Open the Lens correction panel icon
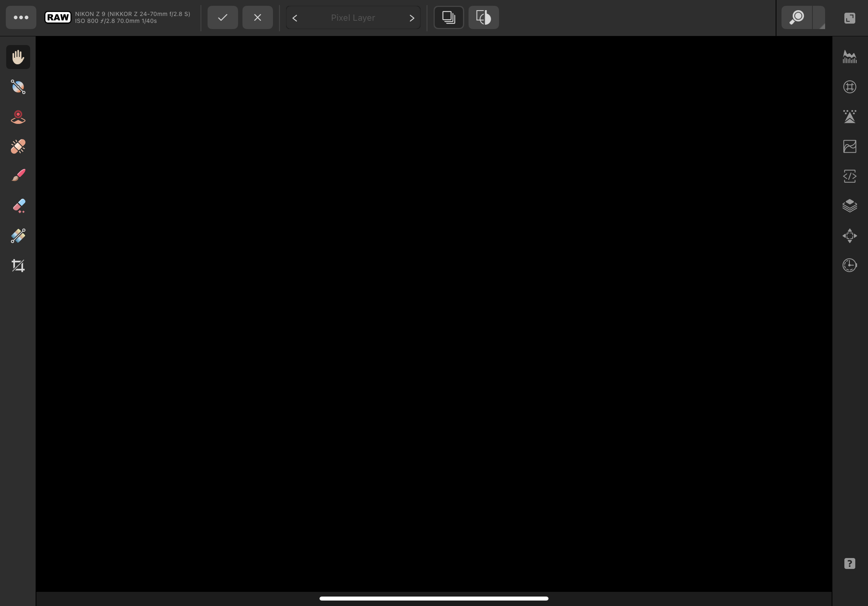The image size is (868, 606). [849, 87]
